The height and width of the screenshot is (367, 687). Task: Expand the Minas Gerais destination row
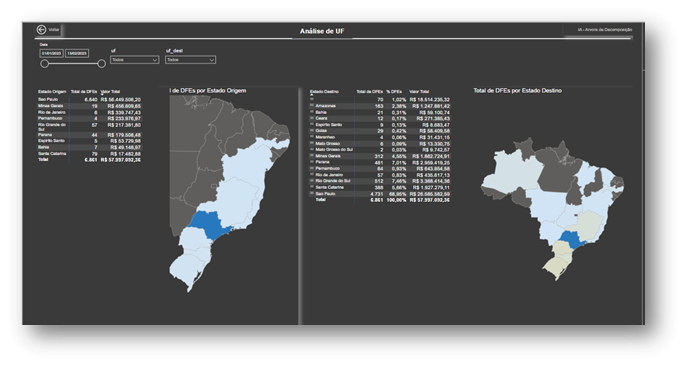(x=312, y=156)
